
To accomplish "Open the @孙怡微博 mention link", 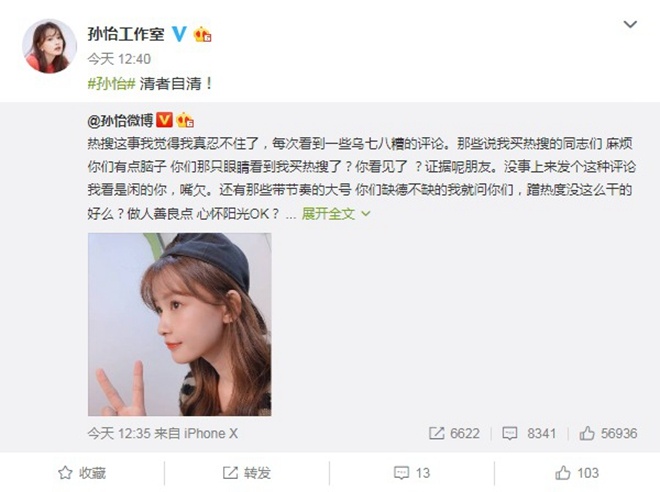I will [x=120, y=121].
